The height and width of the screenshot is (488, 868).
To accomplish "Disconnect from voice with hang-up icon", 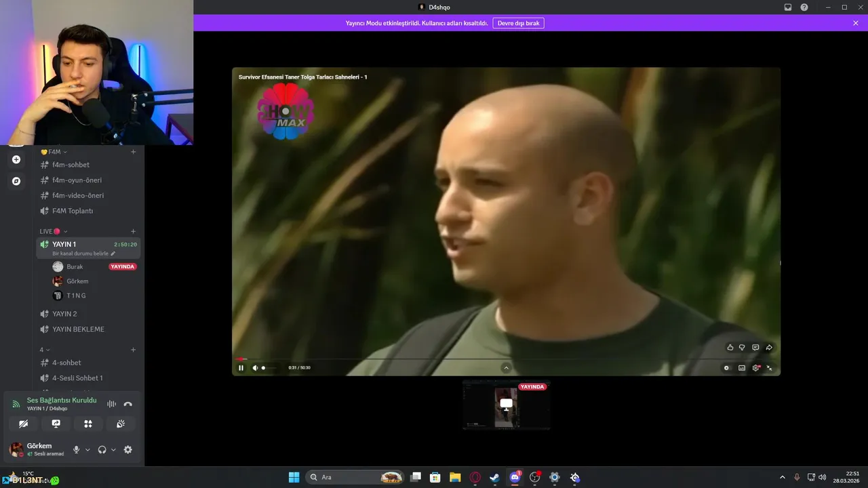I will pyautogui.click(x=127, y=404).
